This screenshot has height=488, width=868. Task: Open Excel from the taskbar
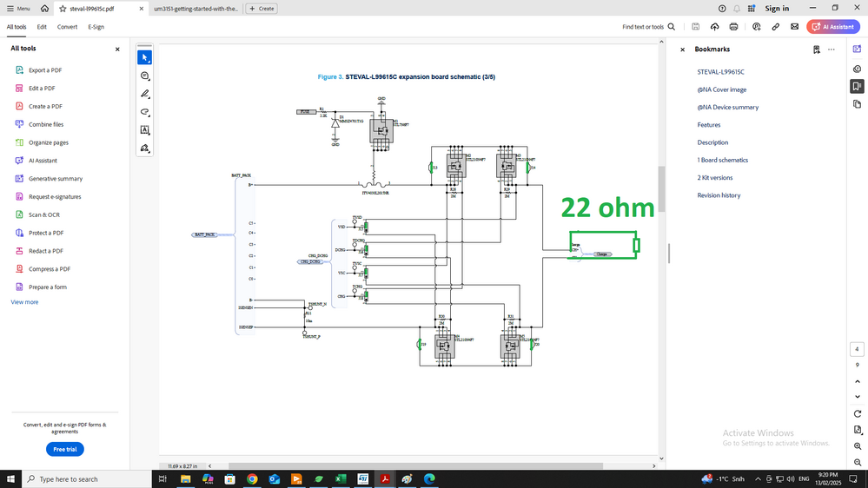341,478
